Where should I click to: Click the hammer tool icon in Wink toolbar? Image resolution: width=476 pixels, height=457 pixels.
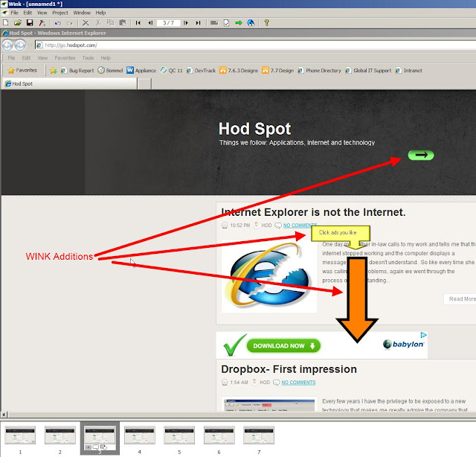pyautogui.click(x=42, y=23)
